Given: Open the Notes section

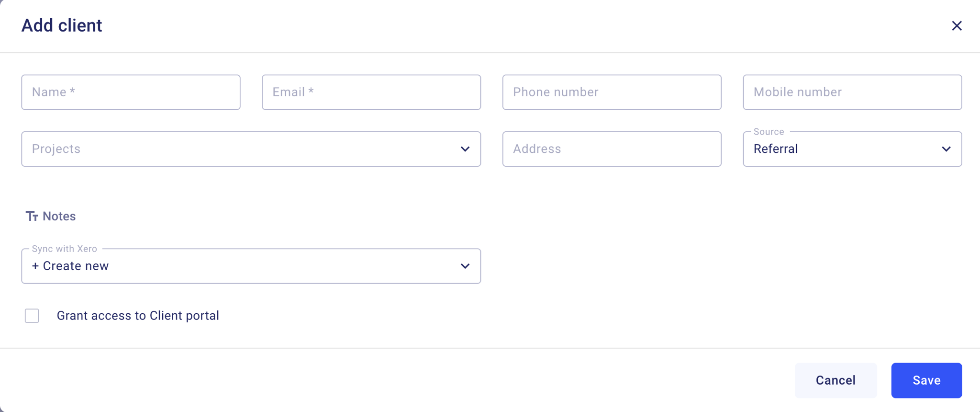Looking at the screenshot, I should pos(51,217).
